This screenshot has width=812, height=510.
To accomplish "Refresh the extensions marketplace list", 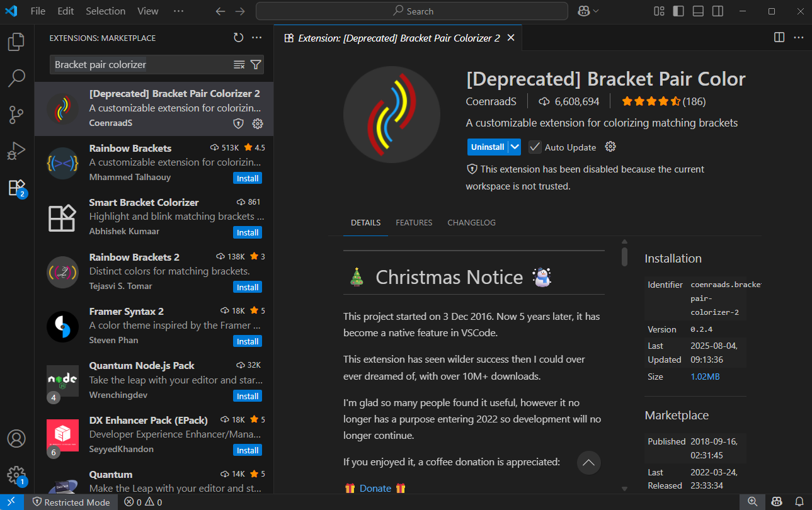I will coord(238,38).
